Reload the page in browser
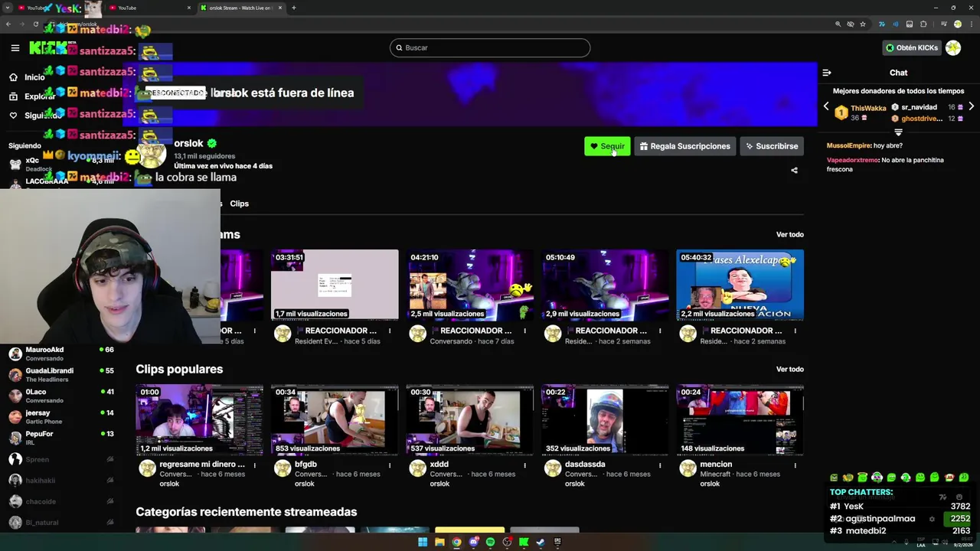This screenshot has height=551, width=980. (35, 24)
